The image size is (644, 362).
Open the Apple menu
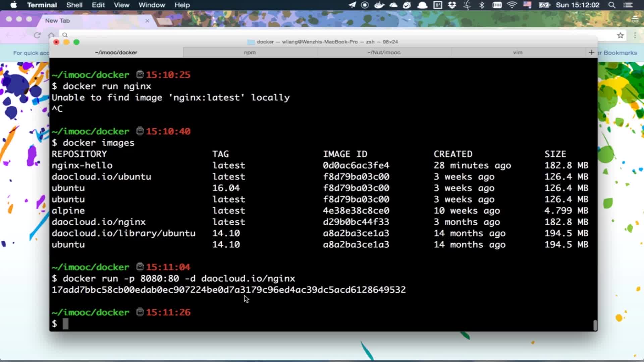click(x=14, y=5)
